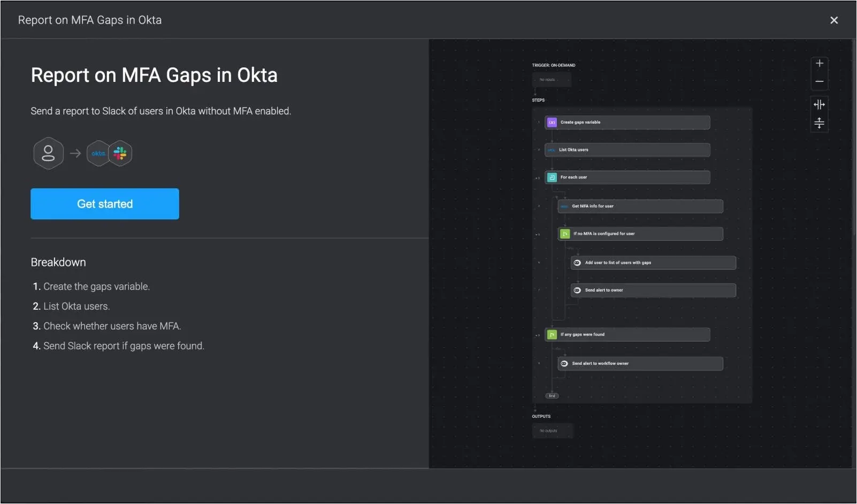Click the OUTPUTS label in preview

coord(541,416)
